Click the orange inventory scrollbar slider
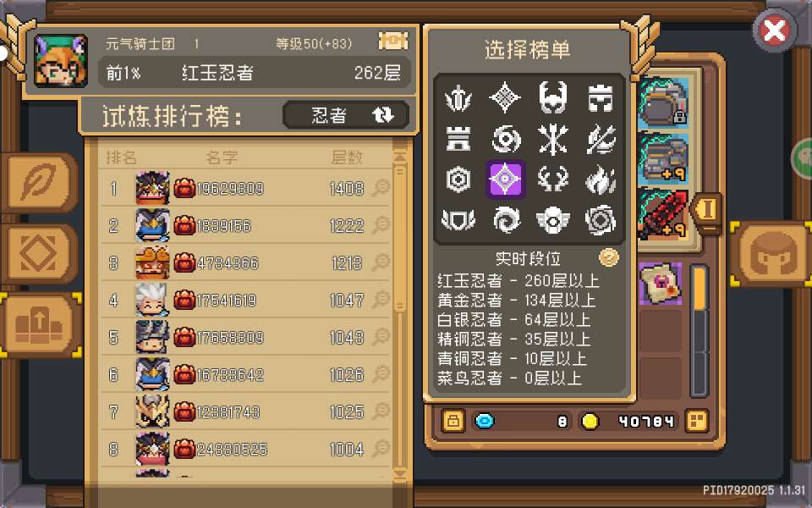Viewport: 812px width, 508px height. [700, 288]
